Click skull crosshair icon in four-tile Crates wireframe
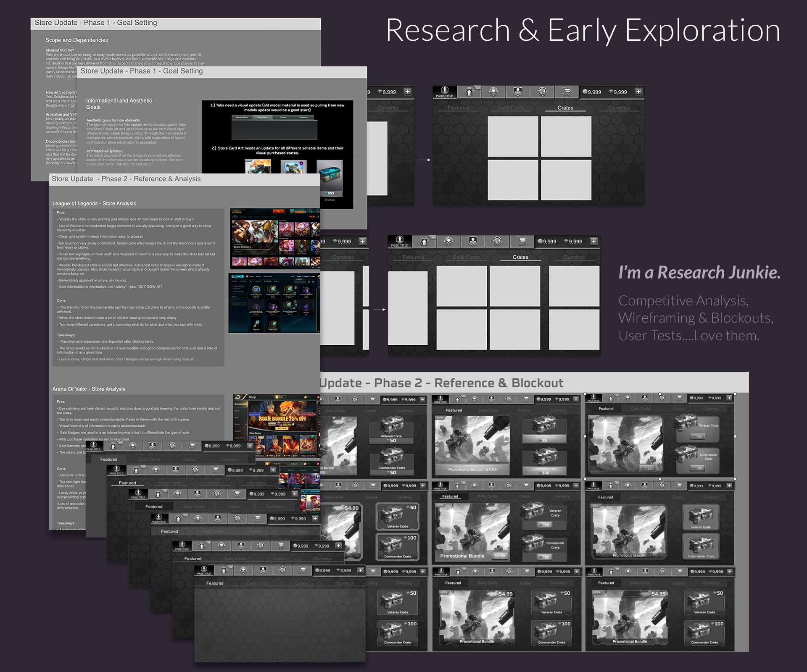This screenshot has height=672, width=807. click(x=493, y=92)
